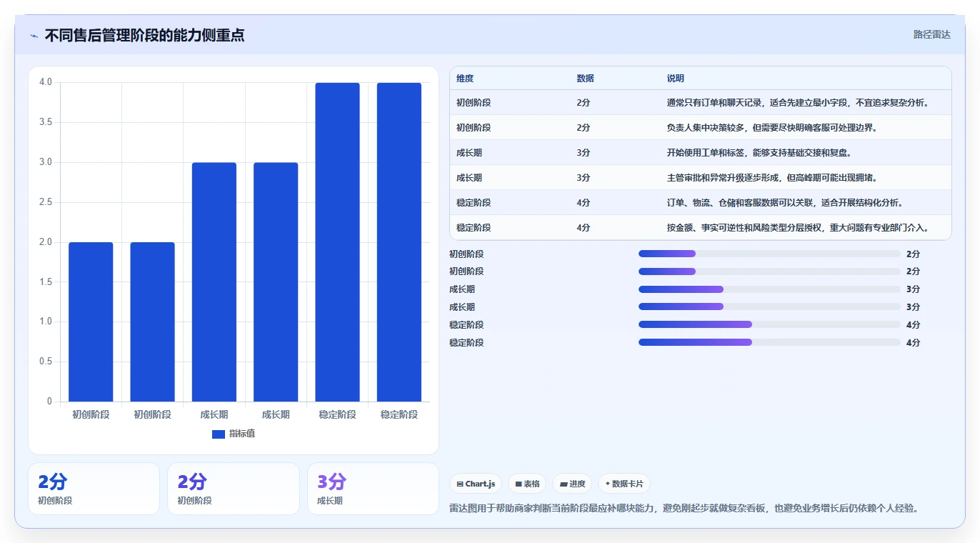Open the 3分 成长期 data card
This screenshot has height=543, width=980.
pyautogui.click(x=373, y=489)
